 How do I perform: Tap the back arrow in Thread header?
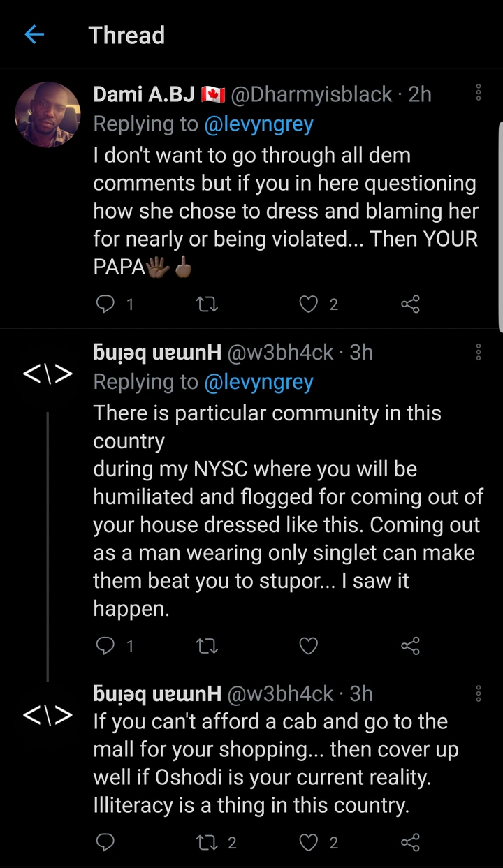click(x=34, y=35)
